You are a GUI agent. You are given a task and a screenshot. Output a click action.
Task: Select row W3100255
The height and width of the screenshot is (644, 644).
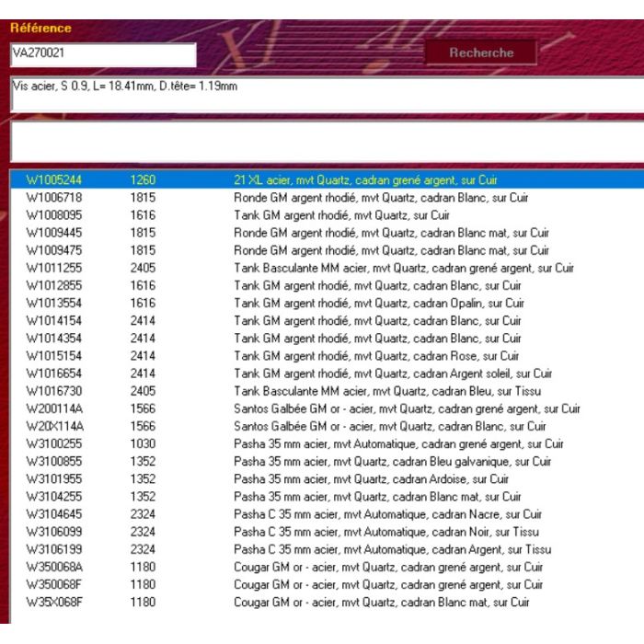(x=327, y=444)
